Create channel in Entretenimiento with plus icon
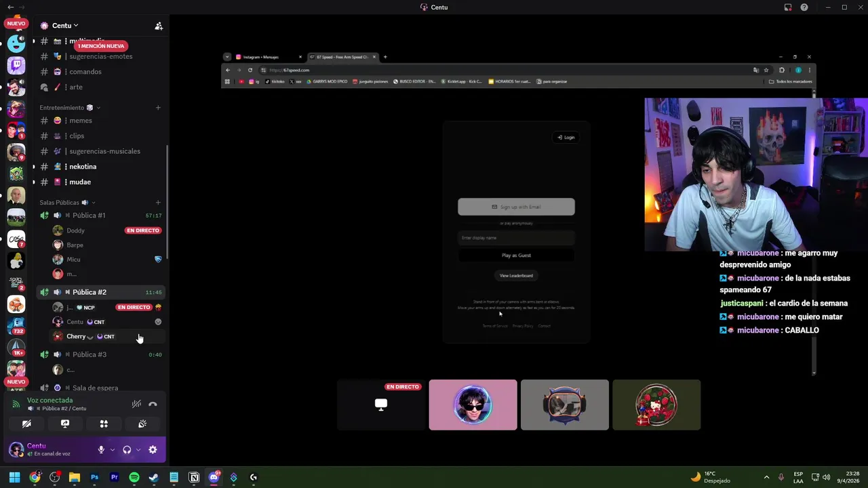The image size is (868, 488). (x=158, y=108)
